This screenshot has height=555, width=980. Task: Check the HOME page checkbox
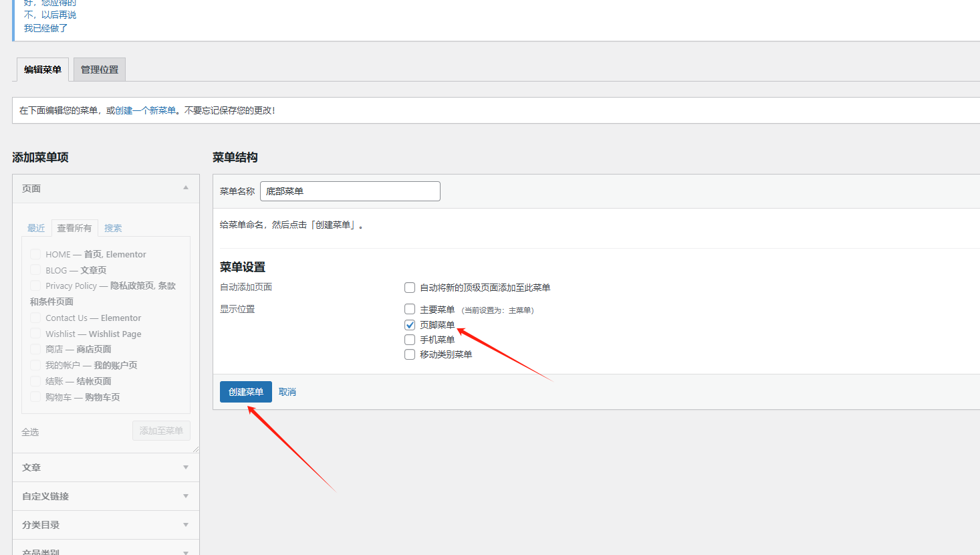pyautogui.click(x=35, y=254)
